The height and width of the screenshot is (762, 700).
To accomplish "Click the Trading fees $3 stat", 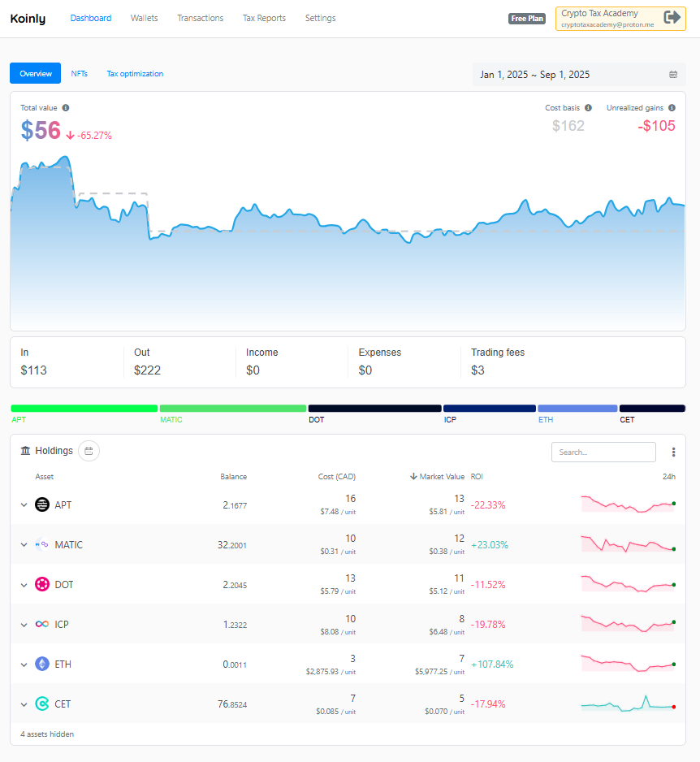I will click(x=498, y=362).
